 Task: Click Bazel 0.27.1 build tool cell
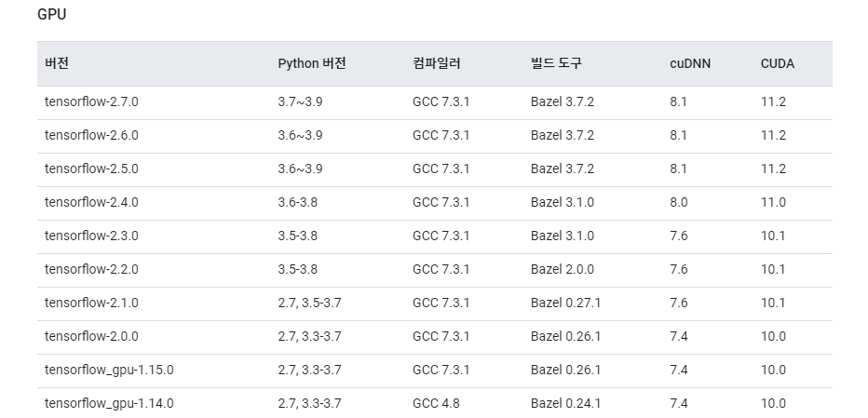565,303
